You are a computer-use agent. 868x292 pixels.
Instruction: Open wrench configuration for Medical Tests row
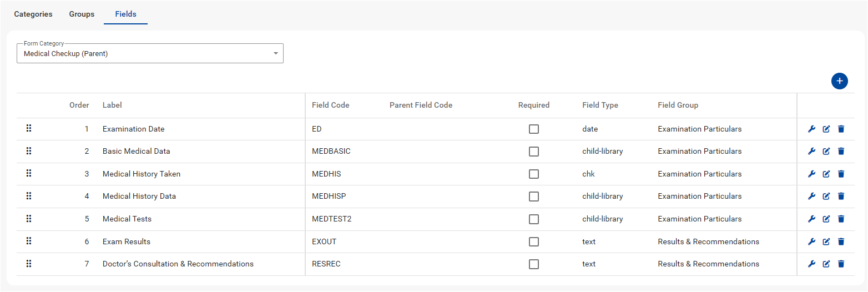[811, 219]
